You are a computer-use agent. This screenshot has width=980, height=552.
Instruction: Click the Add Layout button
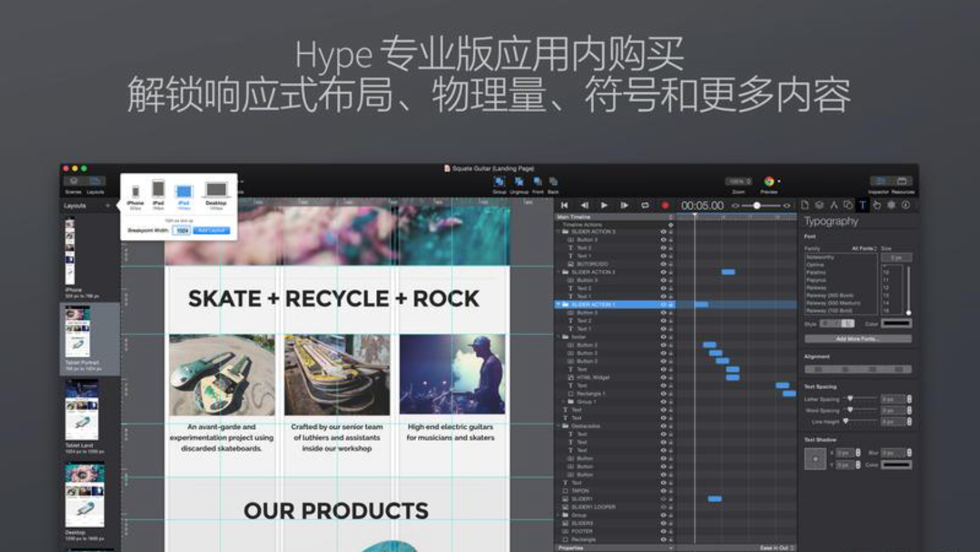click(x=211, y=230)
